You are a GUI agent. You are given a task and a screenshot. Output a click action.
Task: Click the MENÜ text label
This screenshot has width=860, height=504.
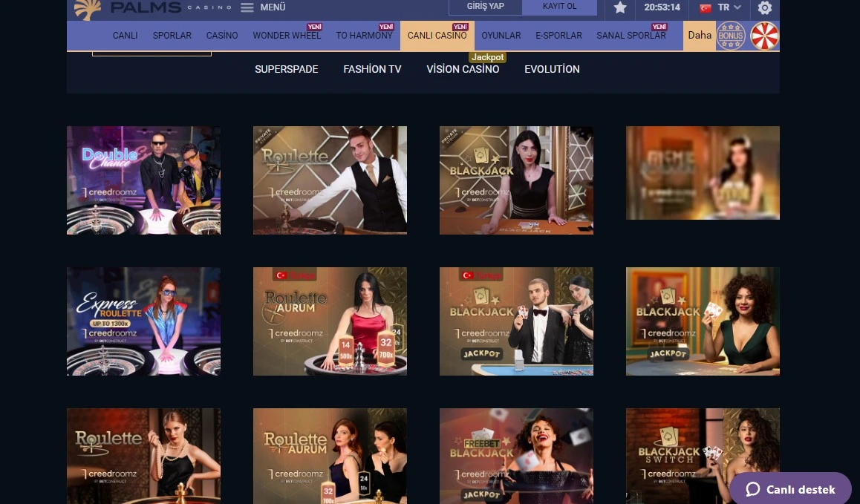click(273, 7)
